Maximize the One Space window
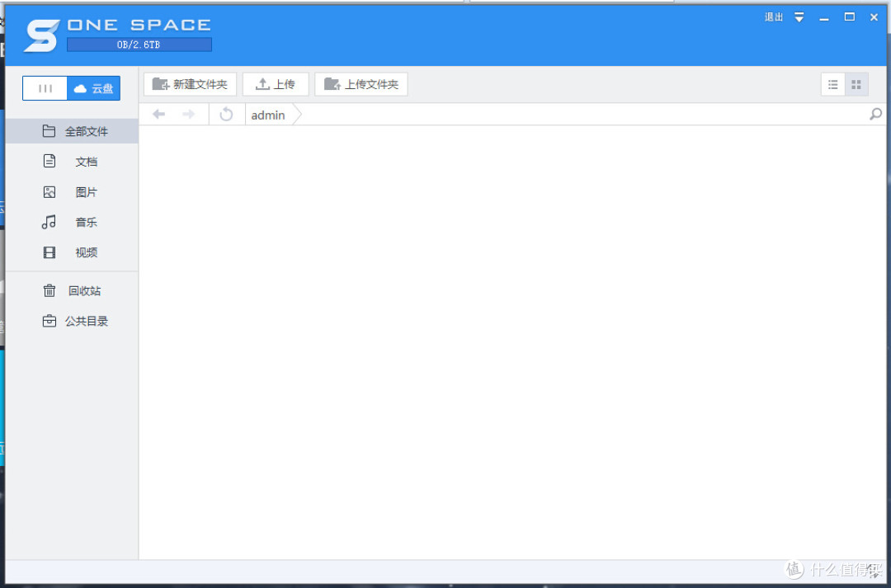This screenshot has height=588, width=891. point(850,17)
